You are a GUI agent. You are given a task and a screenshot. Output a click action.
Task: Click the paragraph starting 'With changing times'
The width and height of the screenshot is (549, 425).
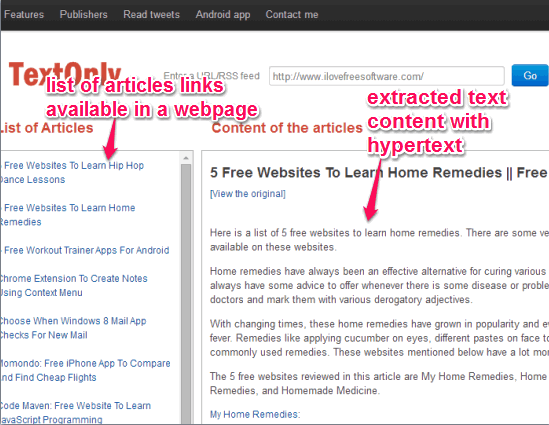pos(379,338)
